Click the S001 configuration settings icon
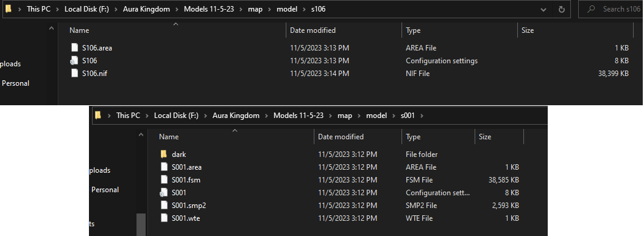Image resolution: width=644 pixels, height=236 pixels. pos(165,193)
